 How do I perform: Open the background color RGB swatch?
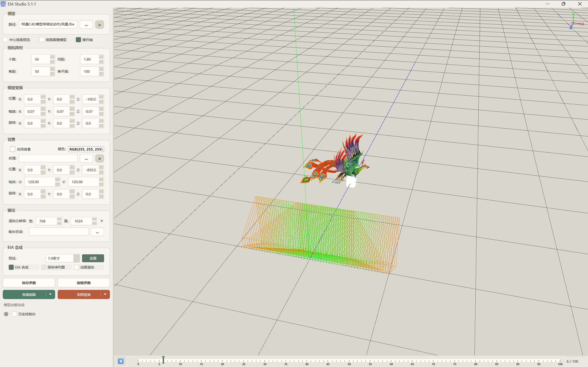tap(86, 149)
